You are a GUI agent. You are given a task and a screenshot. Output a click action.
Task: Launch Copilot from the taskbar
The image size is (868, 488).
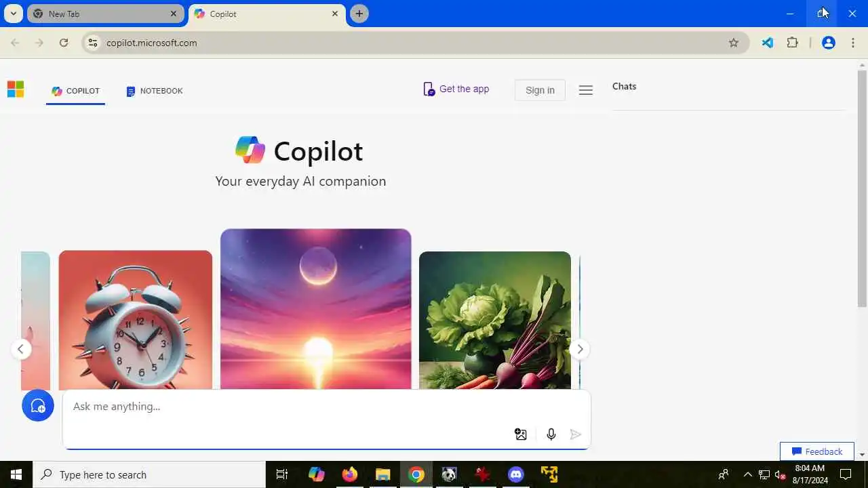[316, 474]
